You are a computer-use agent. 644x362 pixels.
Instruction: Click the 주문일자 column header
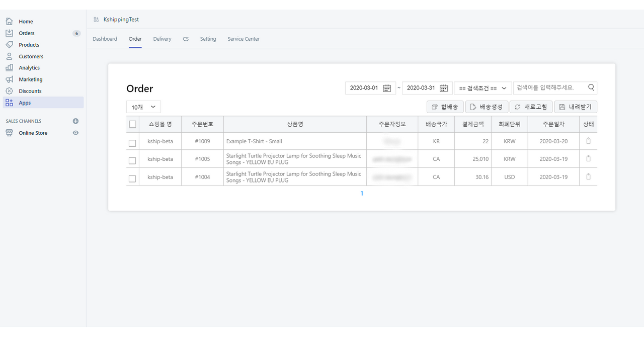[553, 124]
